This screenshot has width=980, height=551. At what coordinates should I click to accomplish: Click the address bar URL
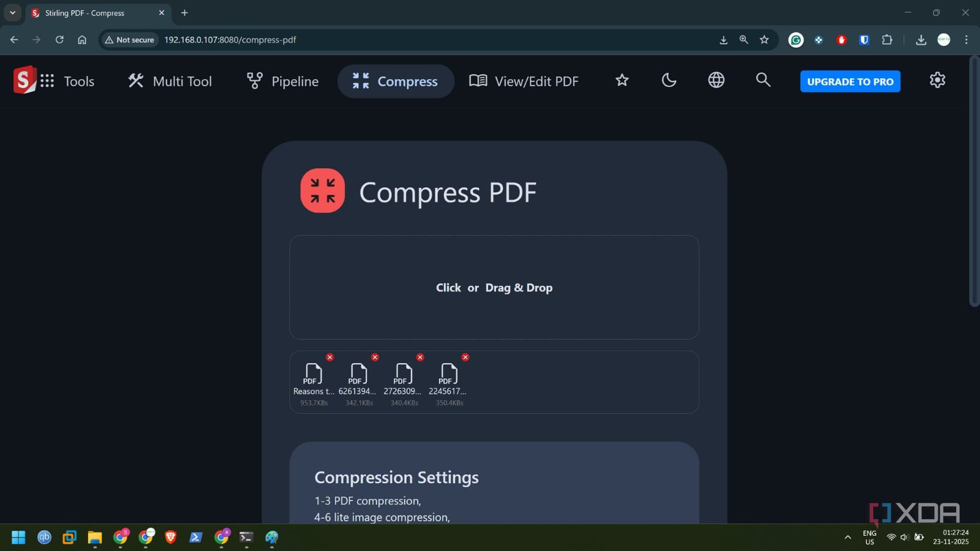pyautogui.click(x=230, y=40)
